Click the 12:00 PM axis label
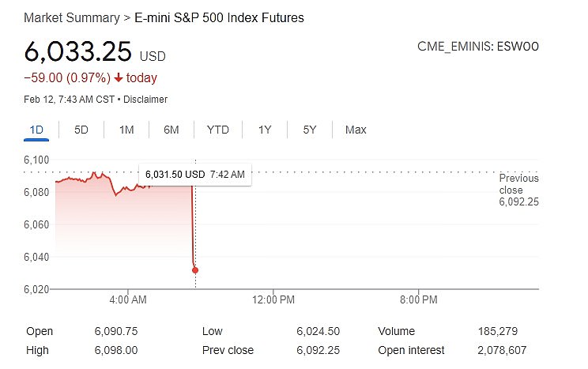 (273, 299)
